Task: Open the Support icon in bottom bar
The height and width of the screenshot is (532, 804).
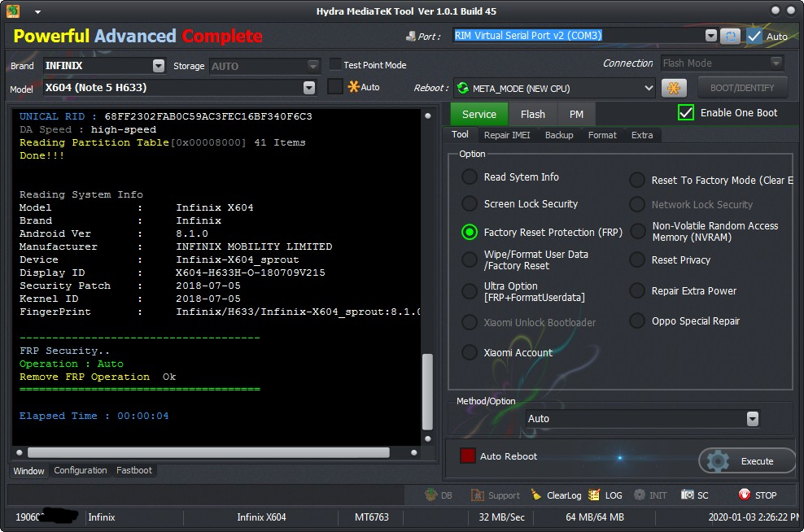Action: (478, 495)
